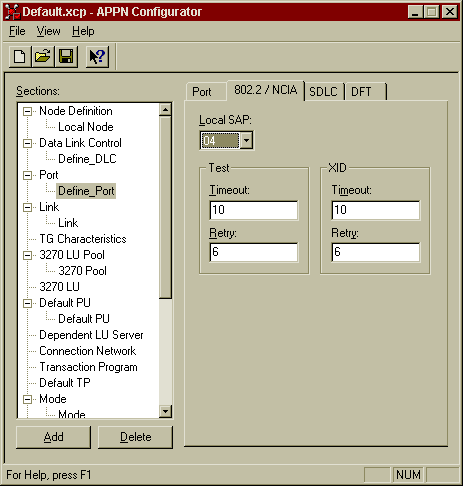Click the Test Timeout input field
This screenshot has height=486, width=463.
(x=254, y=210)
